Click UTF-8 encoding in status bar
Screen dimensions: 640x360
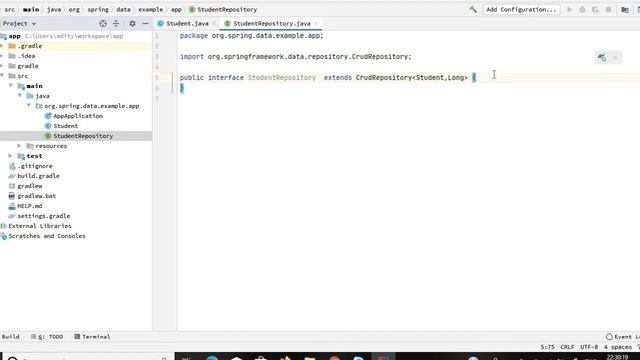point(589,347)
